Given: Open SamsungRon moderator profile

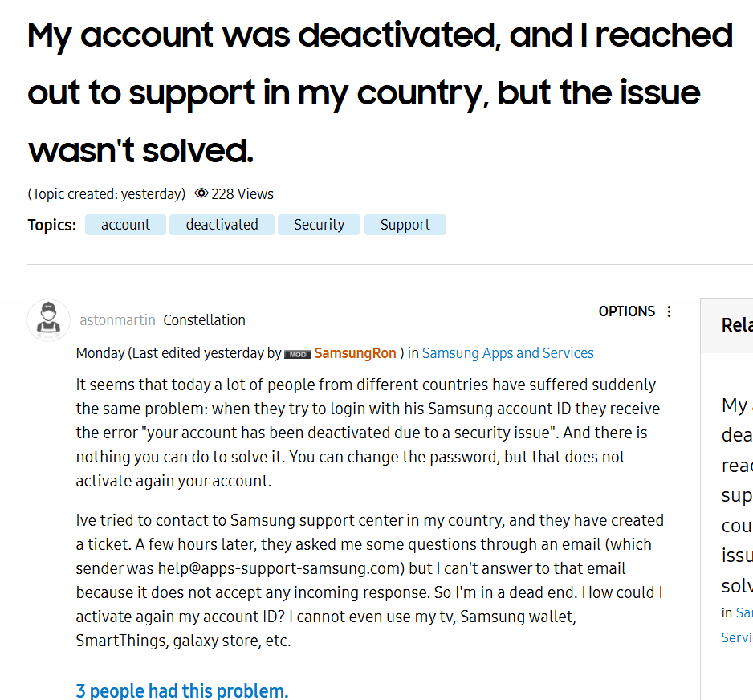Looking at the screenshot, I should pos(356,353).
